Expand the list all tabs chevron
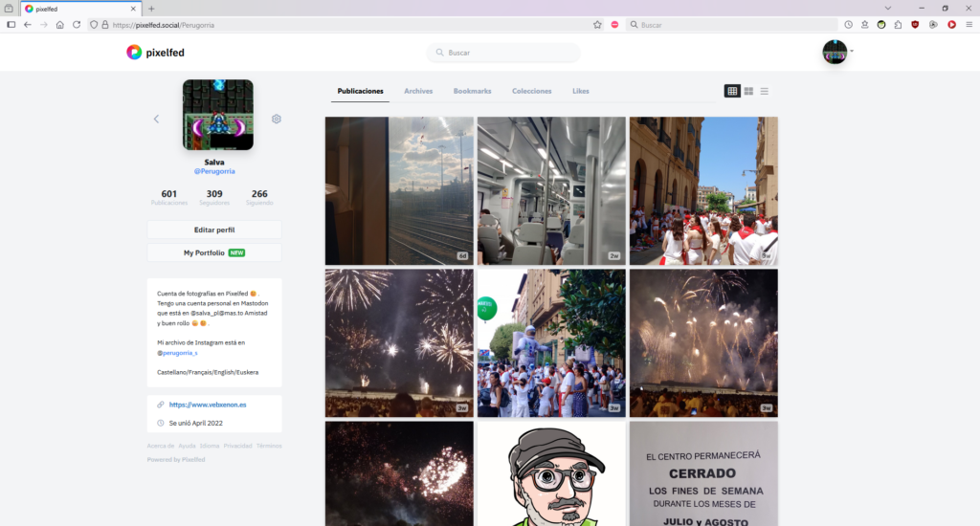Screen dimensions: 980x526 tap(887, 8)
